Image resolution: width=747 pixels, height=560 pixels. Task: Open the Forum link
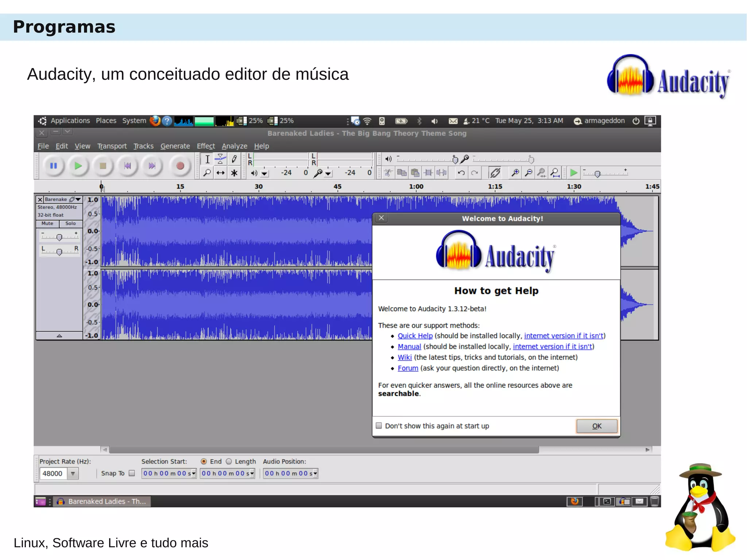coord(408,368)
